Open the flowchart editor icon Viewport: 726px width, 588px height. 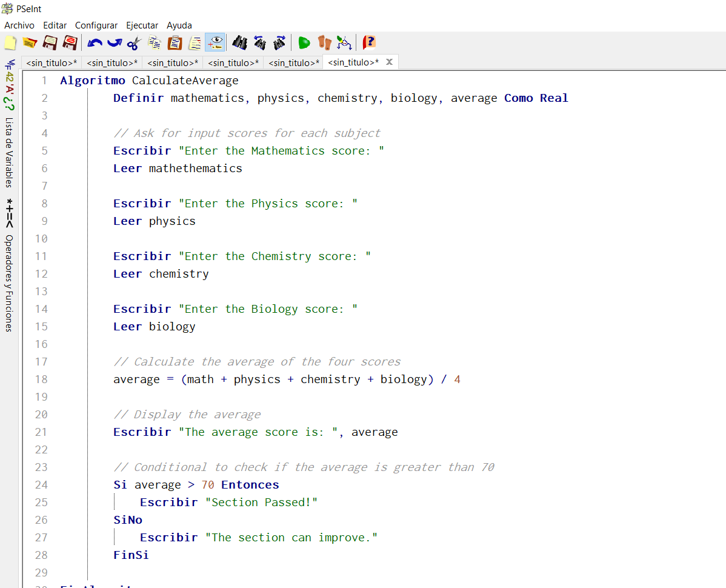point(344,42)
